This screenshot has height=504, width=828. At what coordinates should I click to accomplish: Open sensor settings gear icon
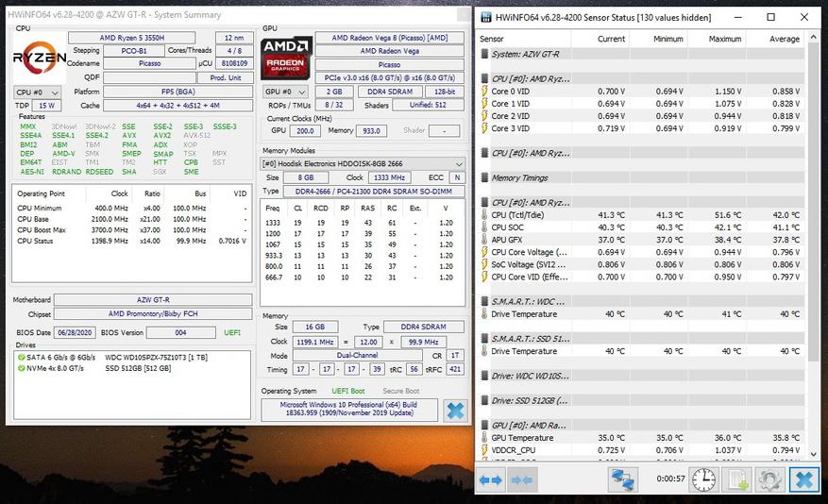click(x=769, y=479)
